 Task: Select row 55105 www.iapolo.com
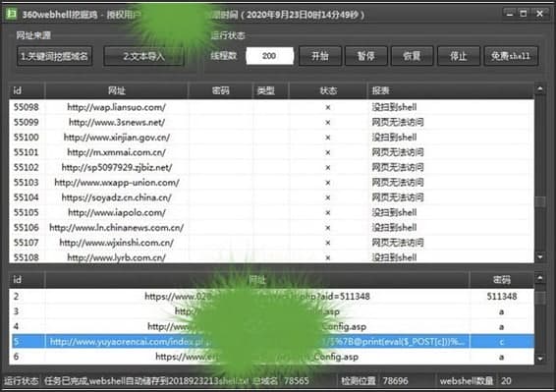click(x=272, y=212)
